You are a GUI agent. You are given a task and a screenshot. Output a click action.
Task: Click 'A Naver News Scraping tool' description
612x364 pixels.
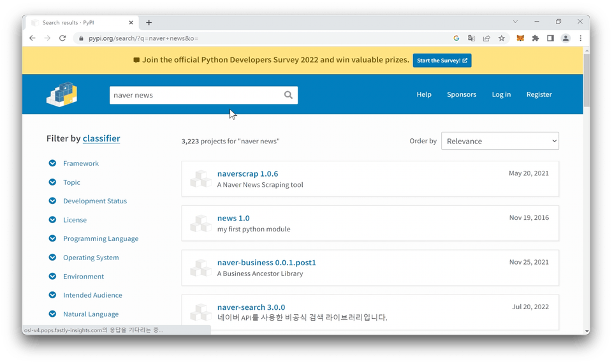click(260, 184)
